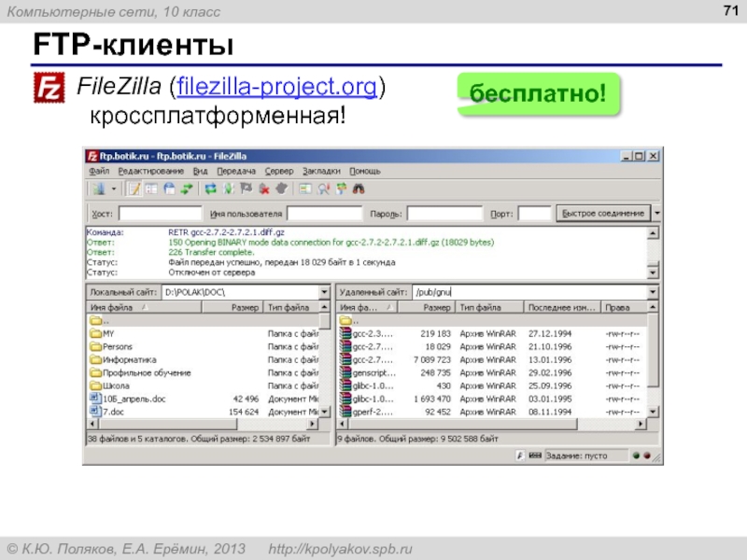Click the remote path field /pub/gnu
747x560 pixels.
[529, 292]
